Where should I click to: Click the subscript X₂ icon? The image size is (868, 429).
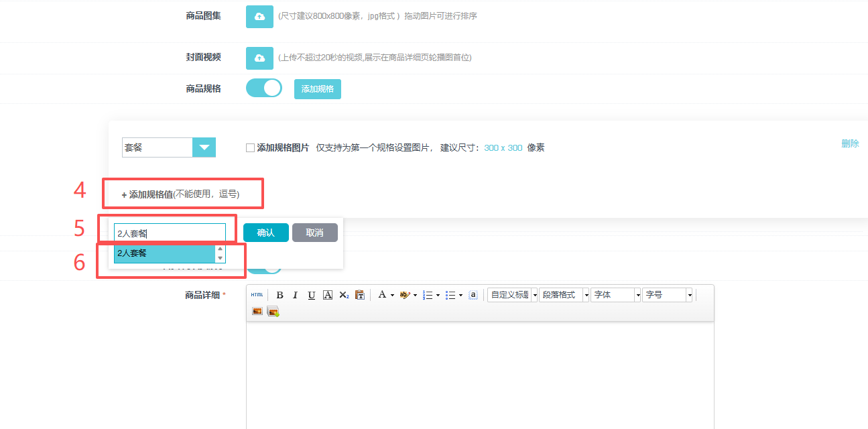(344, 295)
